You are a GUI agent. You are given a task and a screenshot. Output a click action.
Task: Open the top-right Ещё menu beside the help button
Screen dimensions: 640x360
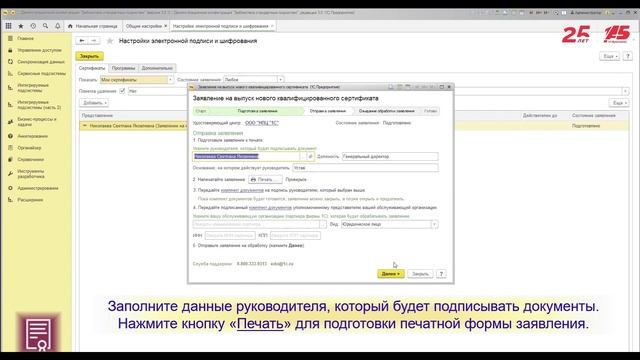(609, 56)
